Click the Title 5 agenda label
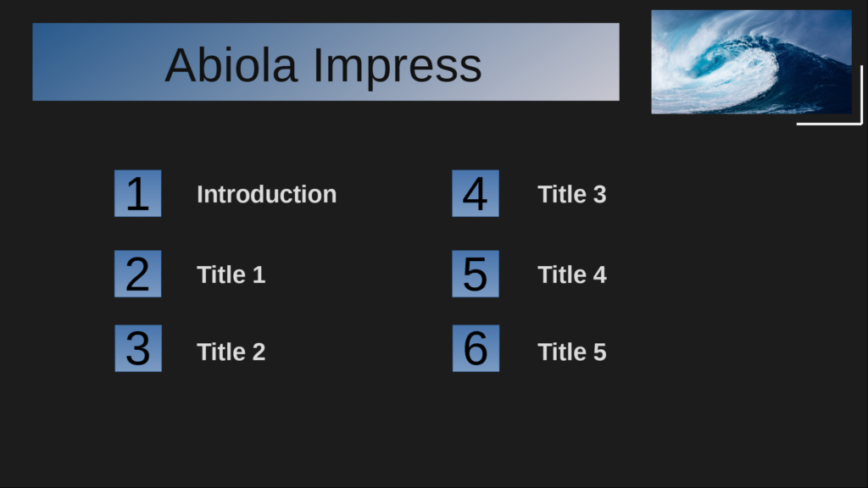 point(571,352)
